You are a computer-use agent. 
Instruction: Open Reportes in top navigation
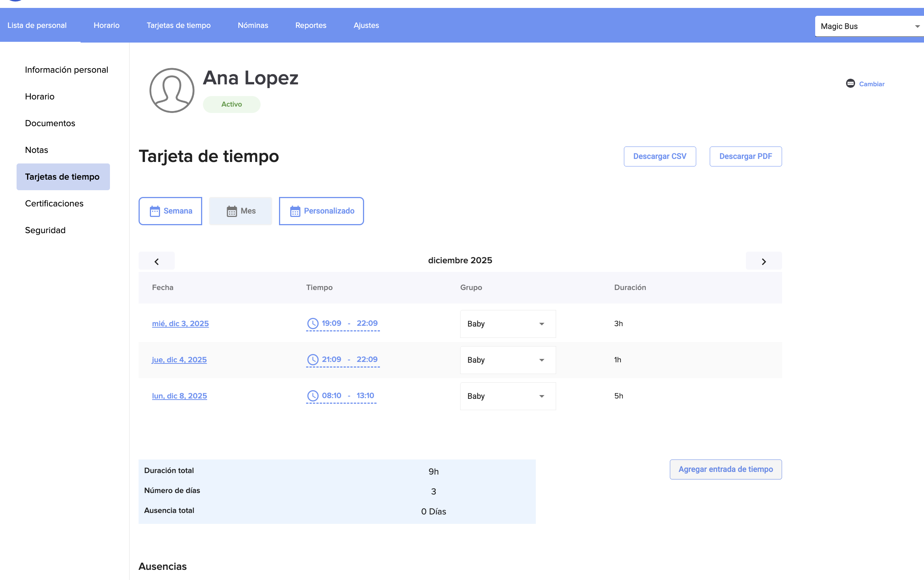(311, 25)
